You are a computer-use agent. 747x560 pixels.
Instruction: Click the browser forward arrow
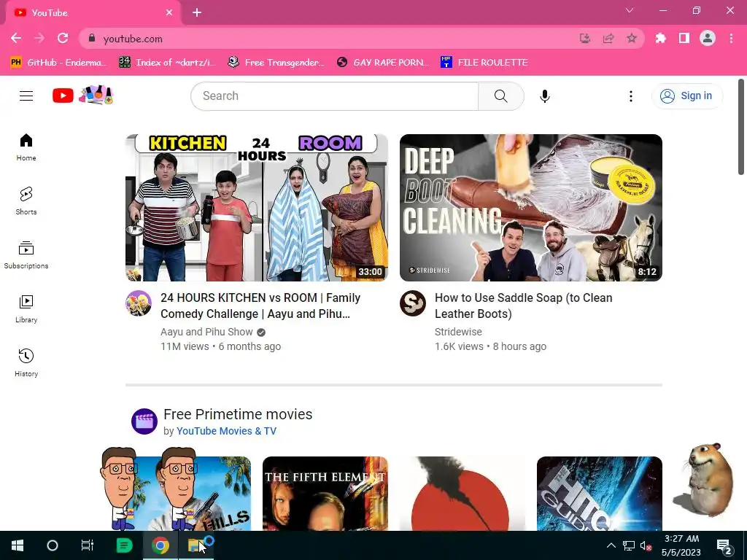[x=39, y=38]
